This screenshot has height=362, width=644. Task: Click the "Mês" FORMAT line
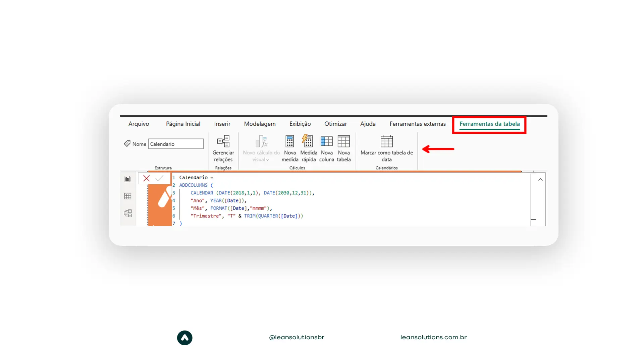tap(231, 208)
